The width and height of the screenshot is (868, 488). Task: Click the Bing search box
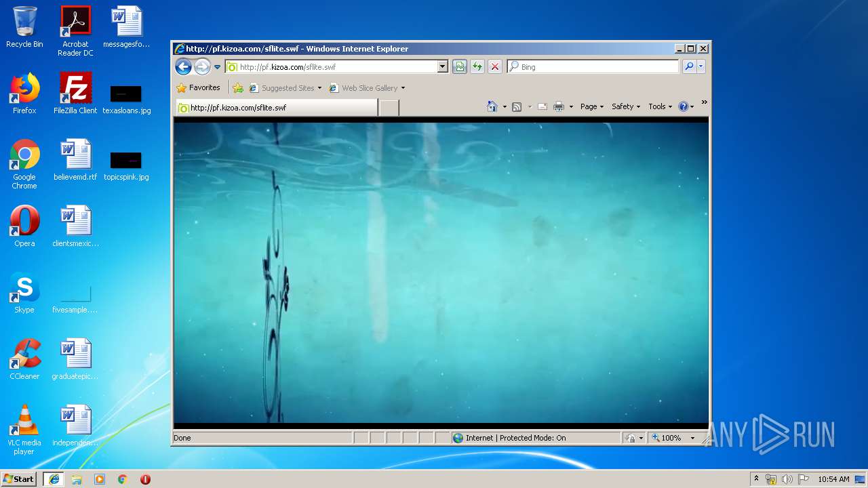[x=593, y=66]
